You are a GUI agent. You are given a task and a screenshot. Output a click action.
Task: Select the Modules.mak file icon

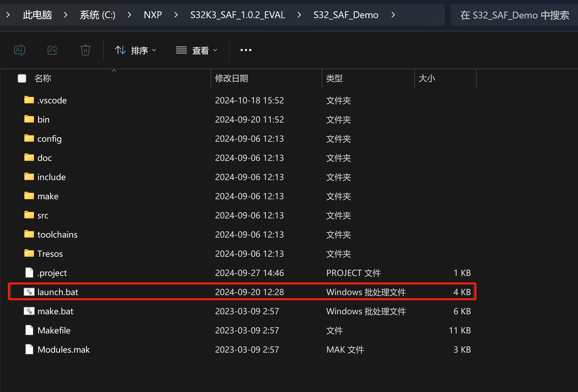click(29, 349)
